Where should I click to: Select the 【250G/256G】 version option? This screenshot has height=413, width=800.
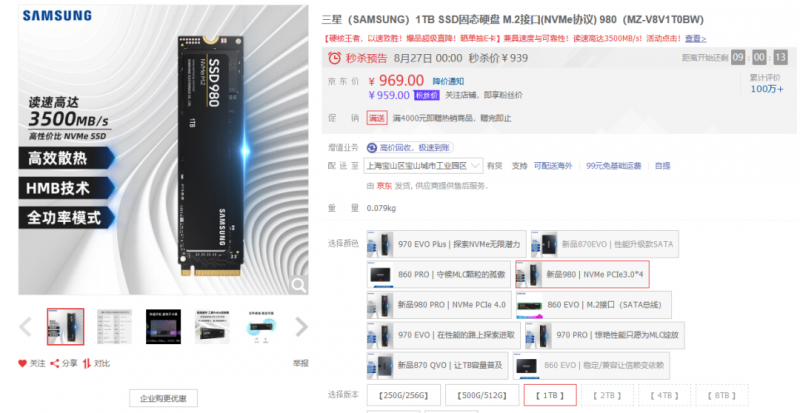pos(404,395)
